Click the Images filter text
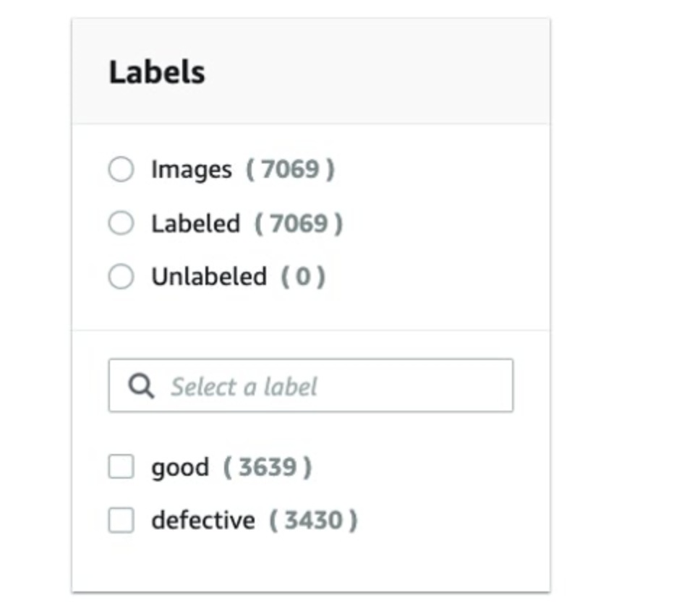 pos(191,169)
